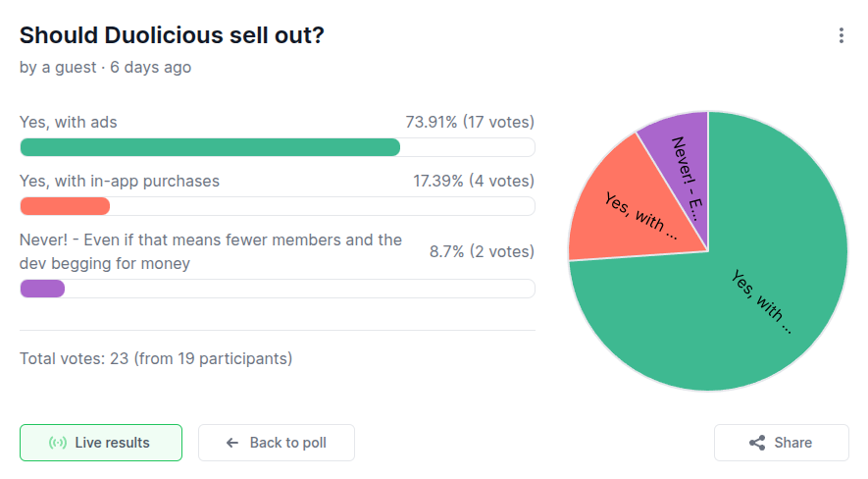
Task: Click the red in-app purchases progress bar
Action: [65, 206]
